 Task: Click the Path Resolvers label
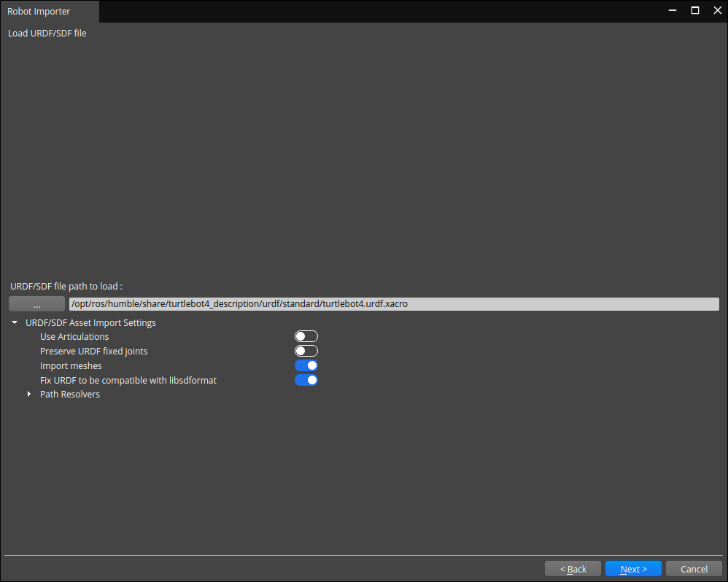point(70,395)
